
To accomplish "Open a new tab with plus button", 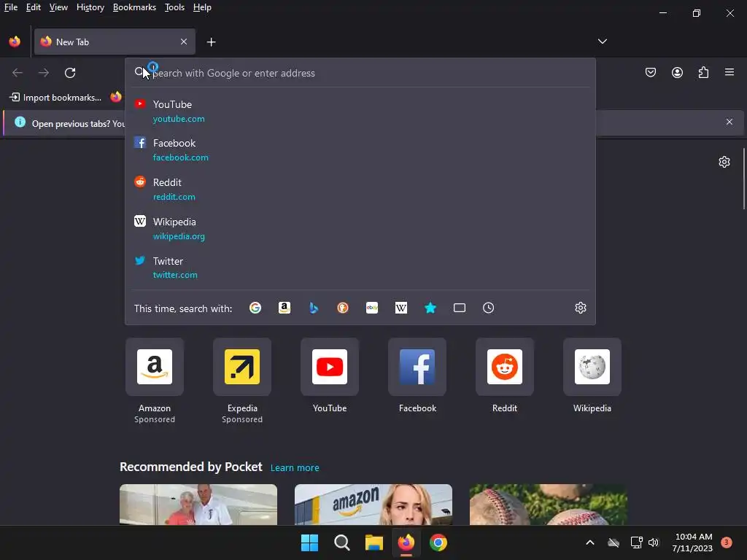I will click(x=211, y=42).
